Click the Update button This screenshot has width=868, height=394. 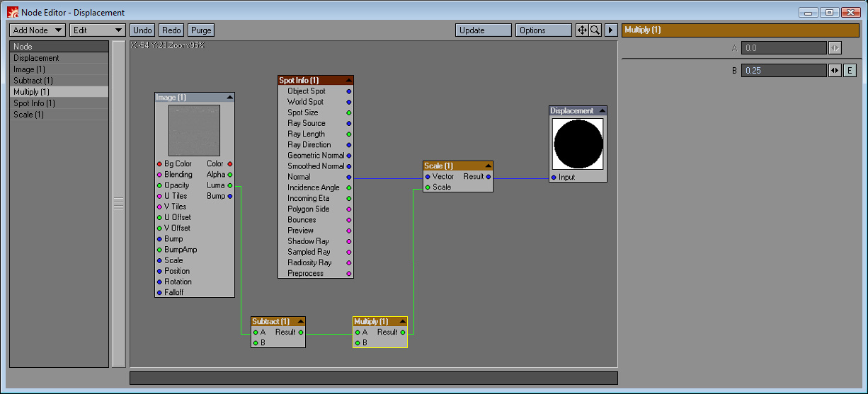tap(484, 30)
